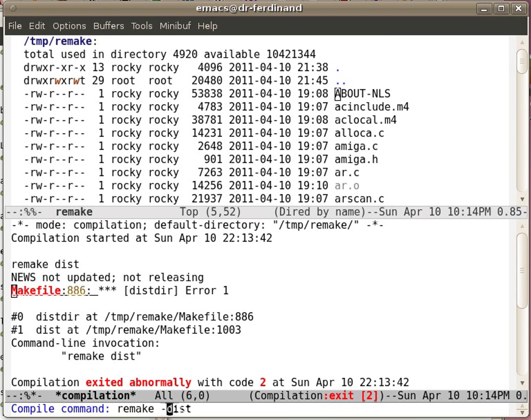Click the window menu circle icon in titlebar

click(13, 9)
